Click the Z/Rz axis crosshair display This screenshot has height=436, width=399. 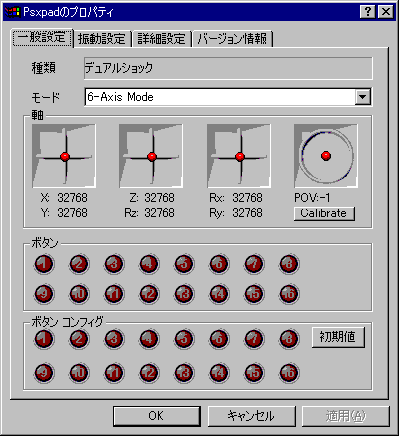(x=151, y=156)
